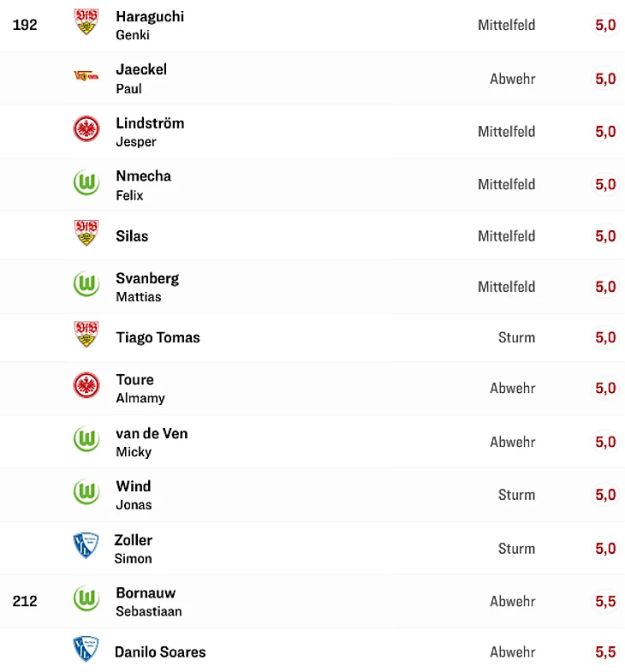Click Eintracht Frankfurt crest next to Toure

[x=86, y=386]
